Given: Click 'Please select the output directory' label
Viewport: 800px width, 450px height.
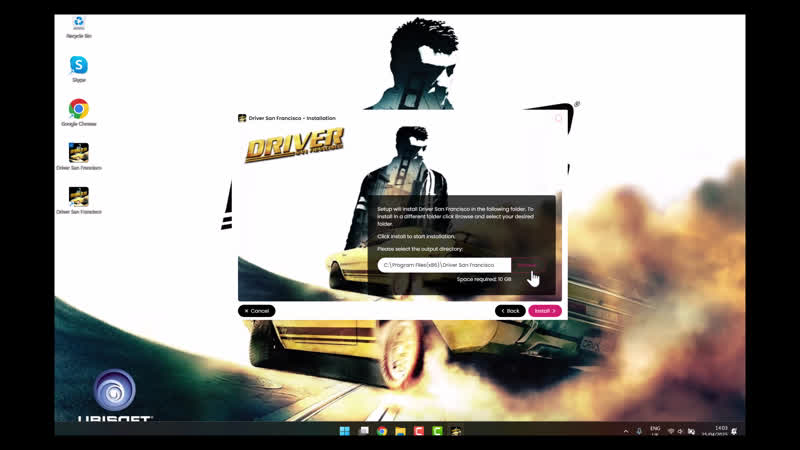Looking at the screenshot, I should [x=420, y=249].
